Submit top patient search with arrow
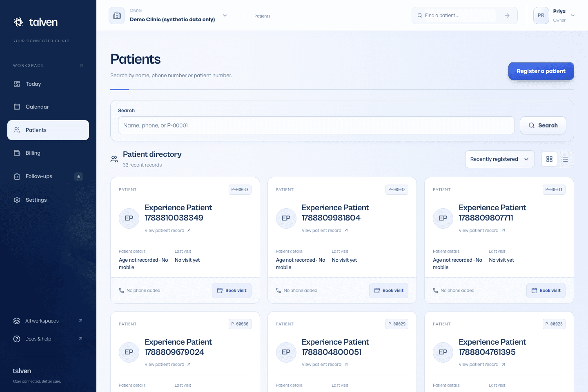Image resolution: width=588 pixels, height=392 pixels. 507,16
